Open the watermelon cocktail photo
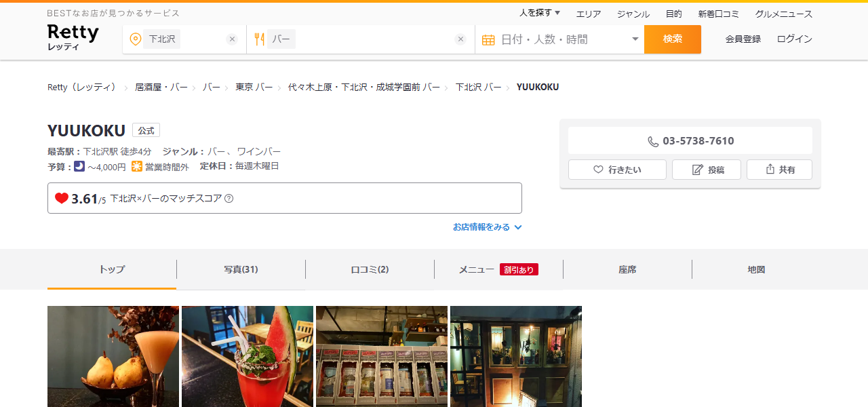Screen dimensions: 868x407 pos(248,356)
